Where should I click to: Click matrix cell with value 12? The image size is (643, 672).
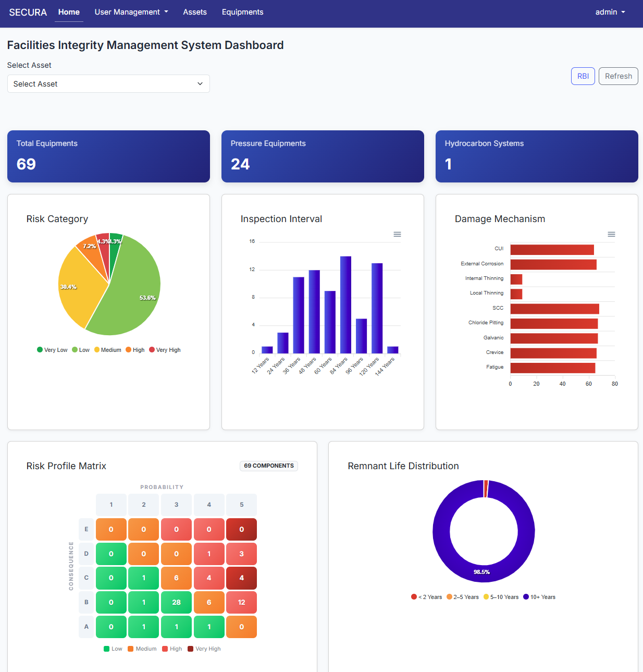tap(241, 602)
